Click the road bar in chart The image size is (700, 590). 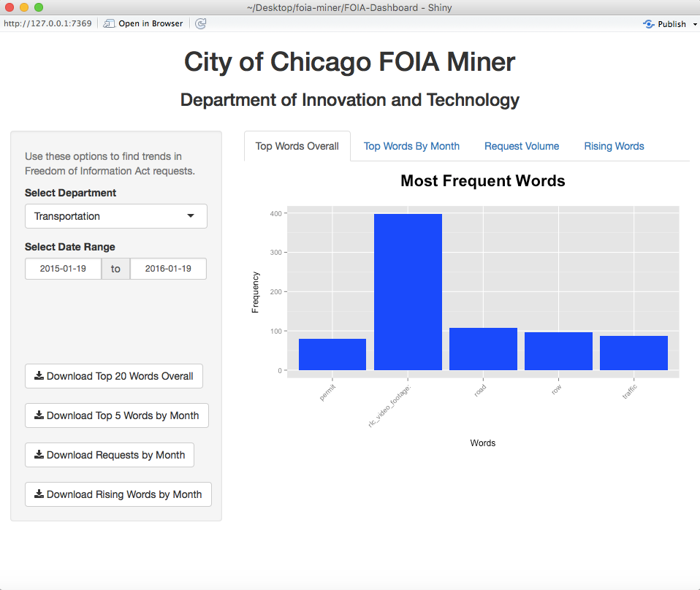click(x=483, y=349)
